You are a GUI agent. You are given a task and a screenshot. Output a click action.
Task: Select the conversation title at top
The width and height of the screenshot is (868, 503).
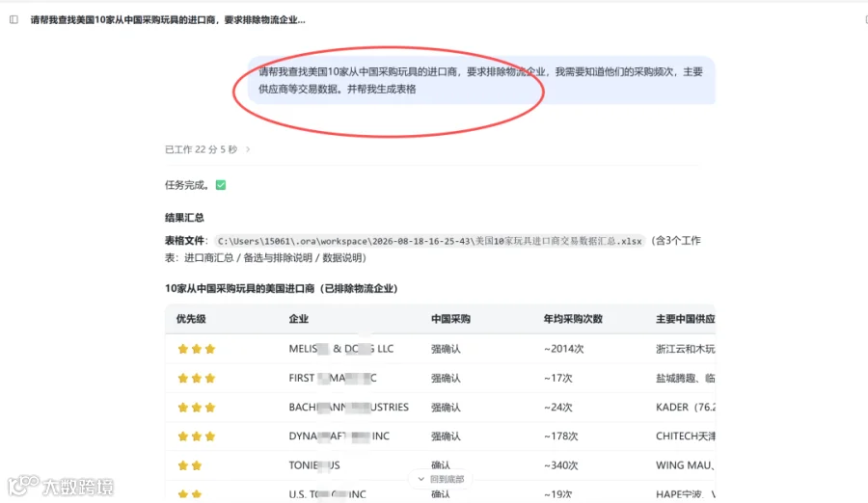168,20
